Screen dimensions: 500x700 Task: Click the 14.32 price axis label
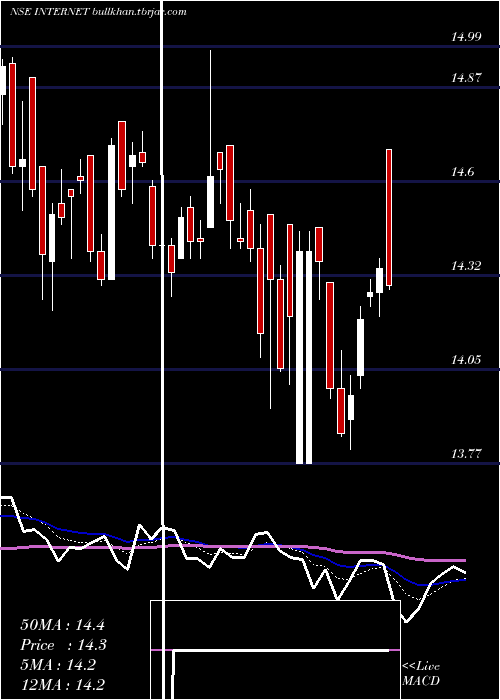(466, 266)
